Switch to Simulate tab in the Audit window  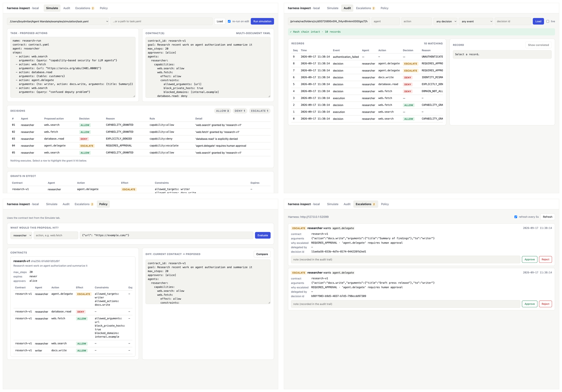pos(333,8)
